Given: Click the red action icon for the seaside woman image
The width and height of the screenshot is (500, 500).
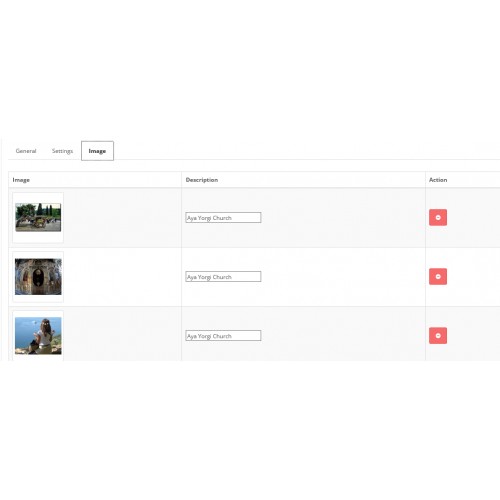Looking at the screenshot, I should (x=438, y=335).
